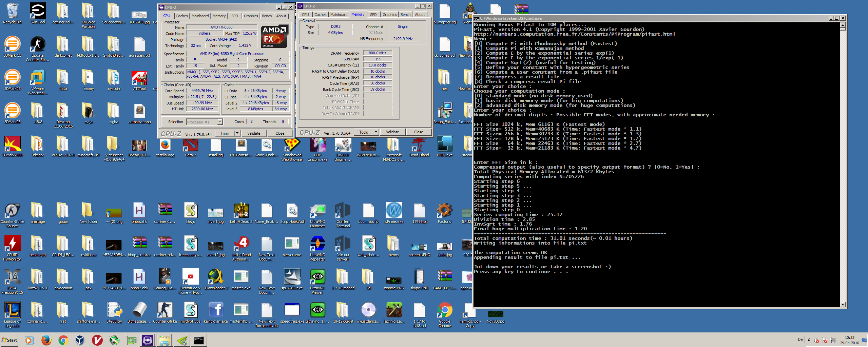The height and width of the screenshot is (347, 868).
Task: Show hidden tray icons arrow
Action: point(809,340)
